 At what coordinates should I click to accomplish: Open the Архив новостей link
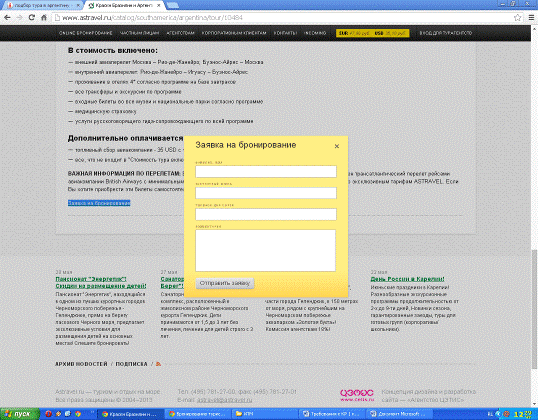tap(81, 364)
